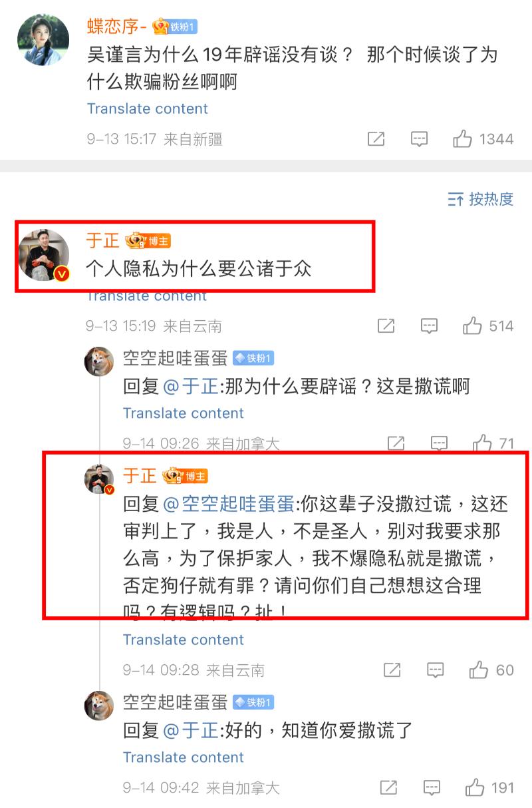Open 蝶恋序's profile avatar
Viewport: 532px width, 808px height.
43,41
